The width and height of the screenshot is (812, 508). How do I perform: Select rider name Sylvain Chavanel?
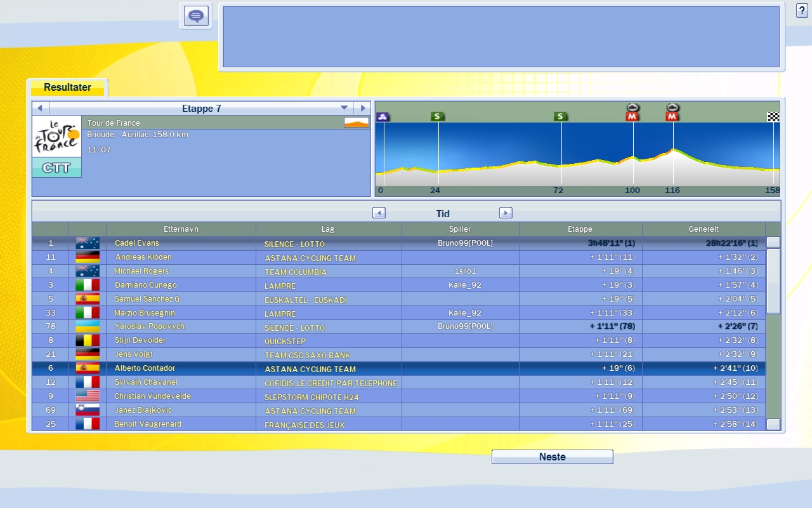tap(146, 382)
